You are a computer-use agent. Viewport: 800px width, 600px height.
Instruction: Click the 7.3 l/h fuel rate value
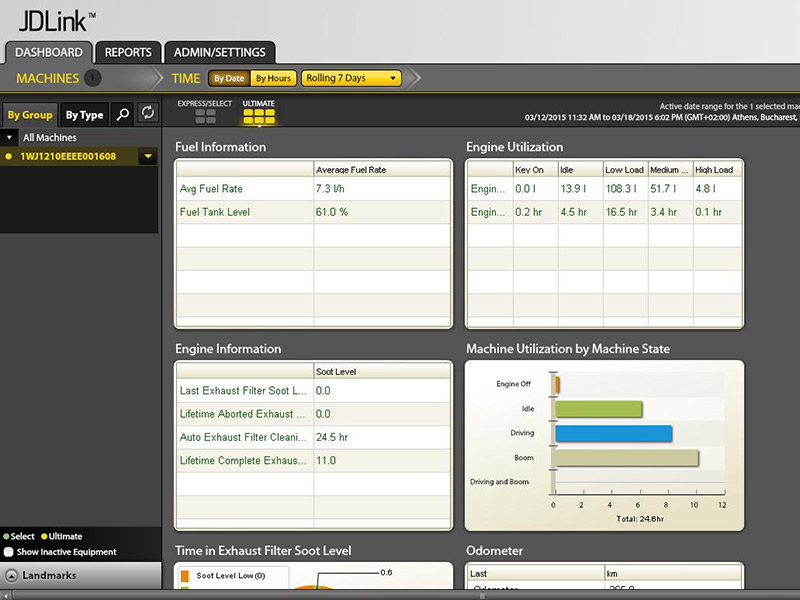(x=330, y=189)
